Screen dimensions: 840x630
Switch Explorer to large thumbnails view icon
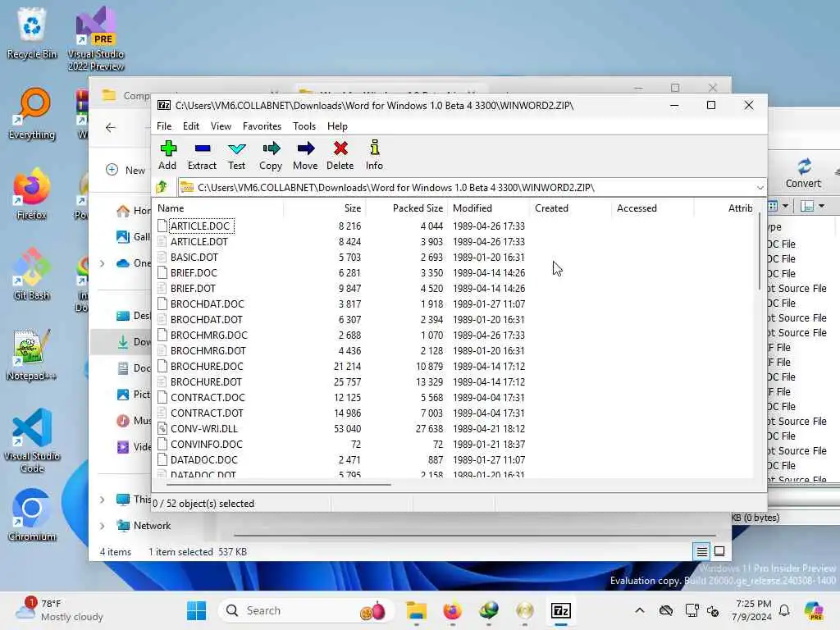[719, 550]
